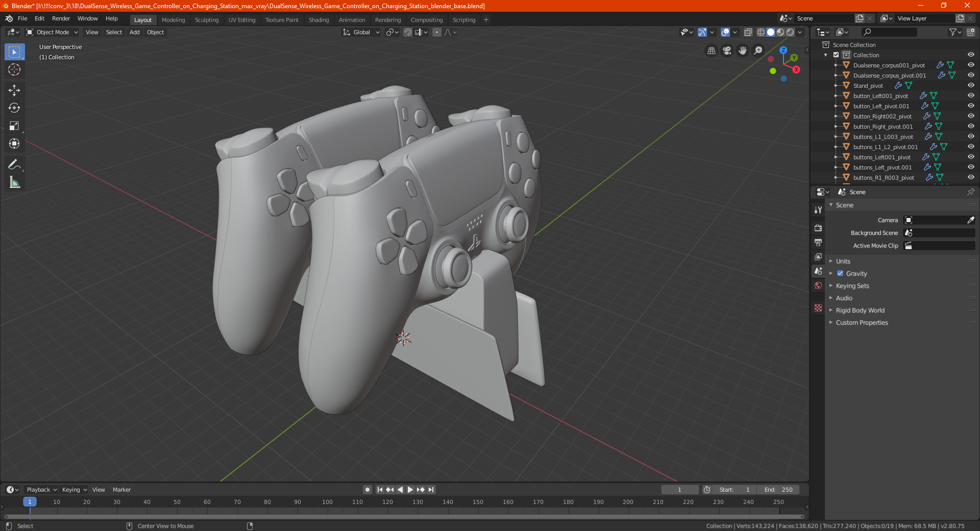Expand the button_Left001_pivot tree item

[836, 95]
